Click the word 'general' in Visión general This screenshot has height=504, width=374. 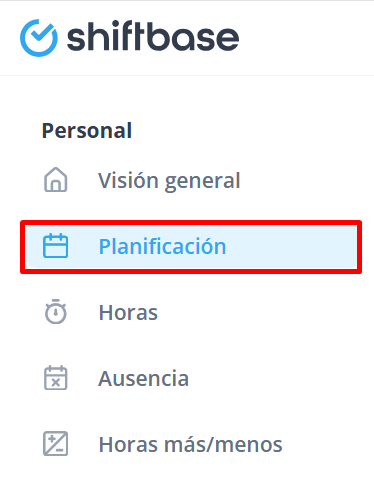click(203, 182)
